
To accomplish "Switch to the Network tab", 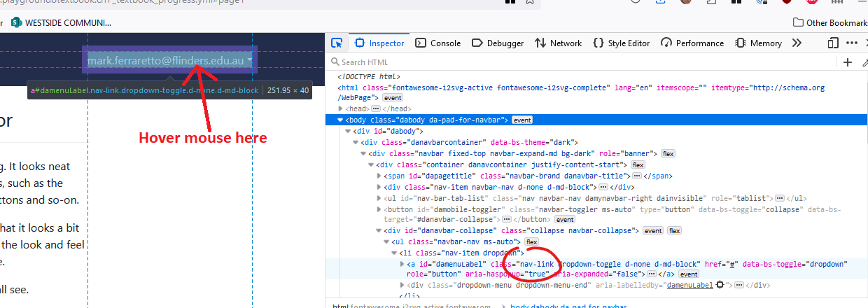I will coord(558,43).
